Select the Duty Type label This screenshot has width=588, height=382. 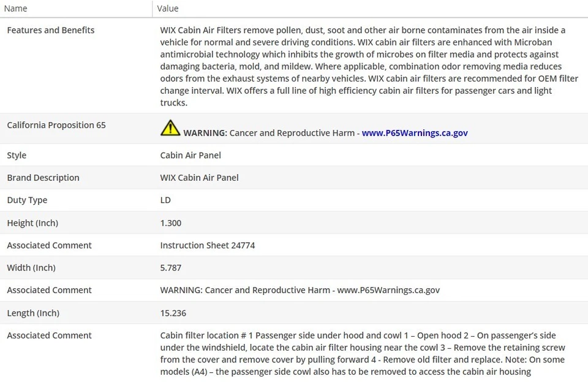click(27, 200)
